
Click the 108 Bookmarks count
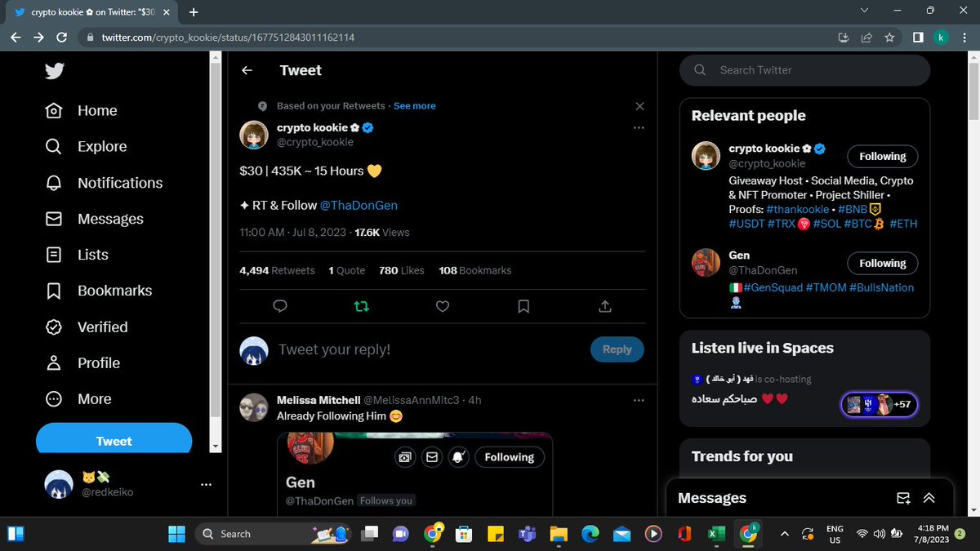[474, 270]
